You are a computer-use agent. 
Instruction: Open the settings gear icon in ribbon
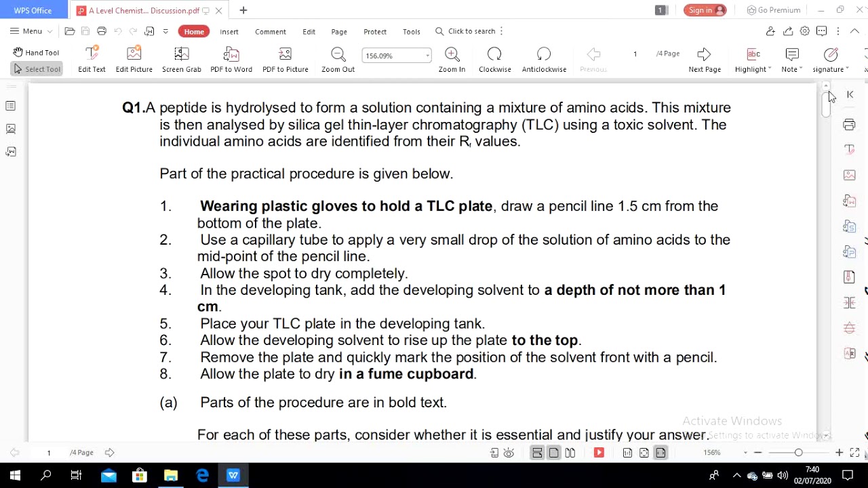[805, 31]
